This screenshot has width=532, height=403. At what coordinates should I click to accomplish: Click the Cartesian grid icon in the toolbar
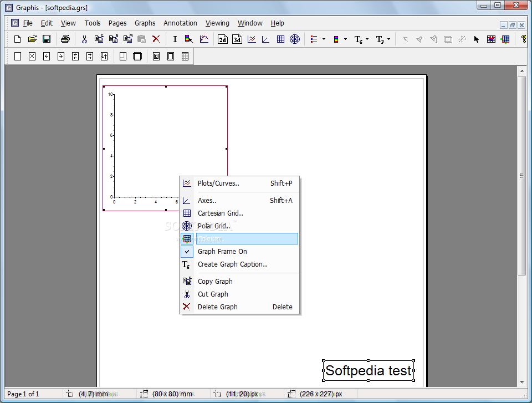(280, 39)
